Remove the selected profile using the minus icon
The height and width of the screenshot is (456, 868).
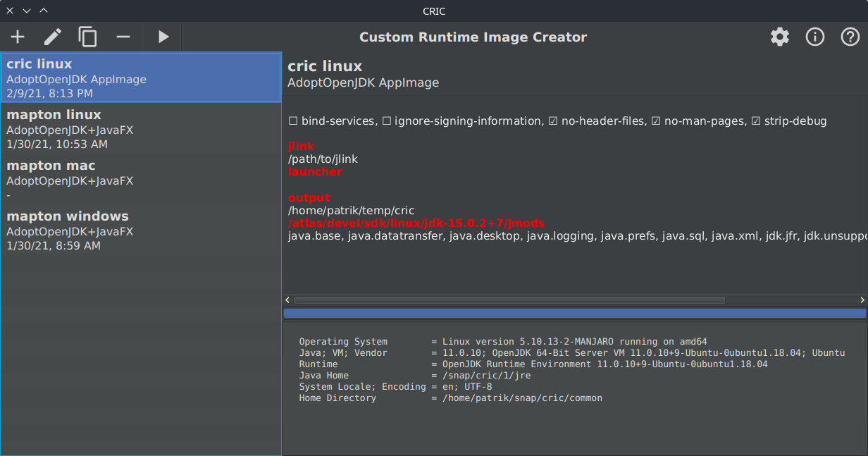[x=123, y=37]
